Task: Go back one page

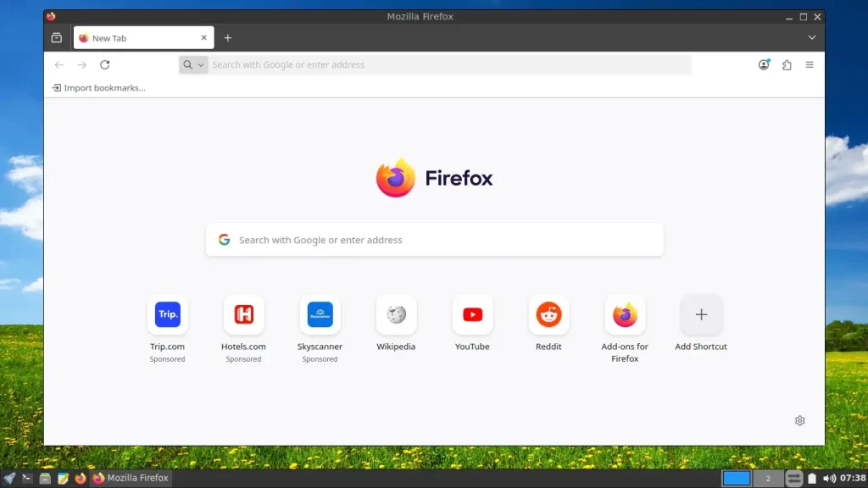Action: tap(59, 64)
